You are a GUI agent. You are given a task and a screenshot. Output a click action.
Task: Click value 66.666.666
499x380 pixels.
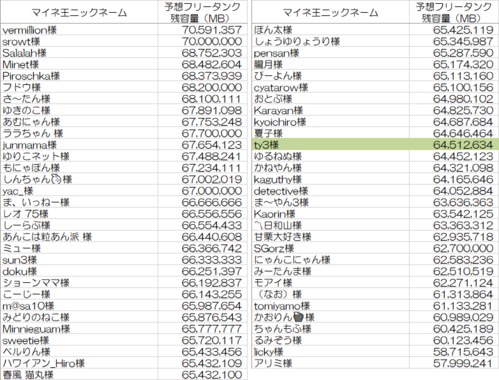212,203
